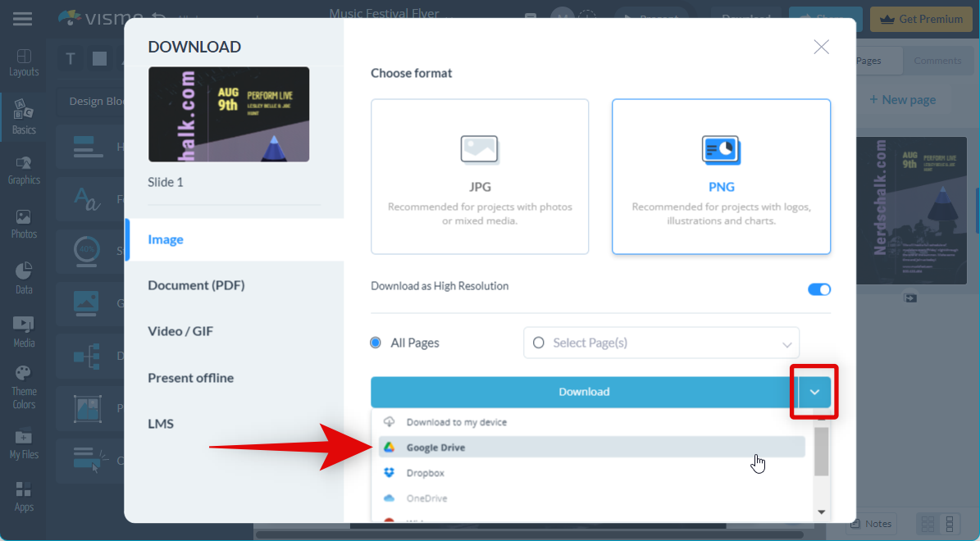Open Data in the left sidebar
Viewport: 980px width, 541px height.
[x=24, y=279]
